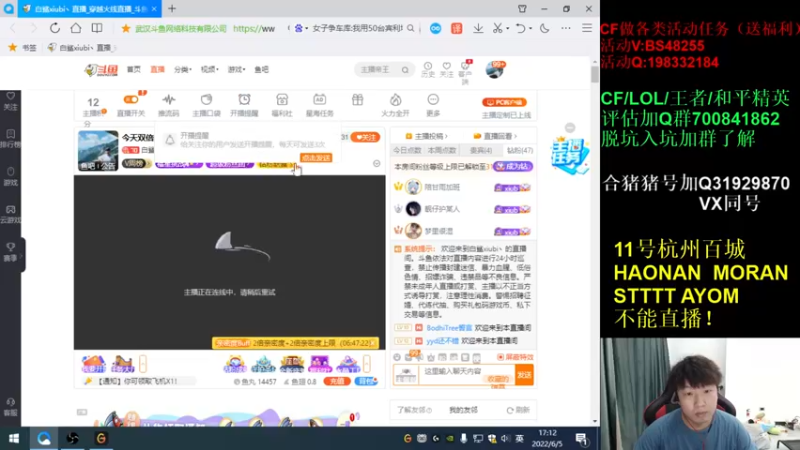Image resolution: width=800 pixels, height=450 pixels.
Task: Bookmark the page with the star icon
Action: point(126,29)
